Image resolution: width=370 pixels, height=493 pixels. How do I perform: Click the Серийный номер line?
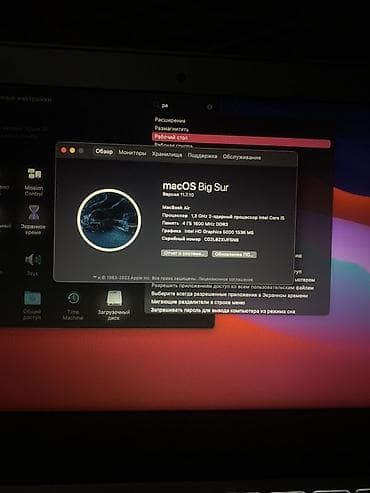point(200,239)
